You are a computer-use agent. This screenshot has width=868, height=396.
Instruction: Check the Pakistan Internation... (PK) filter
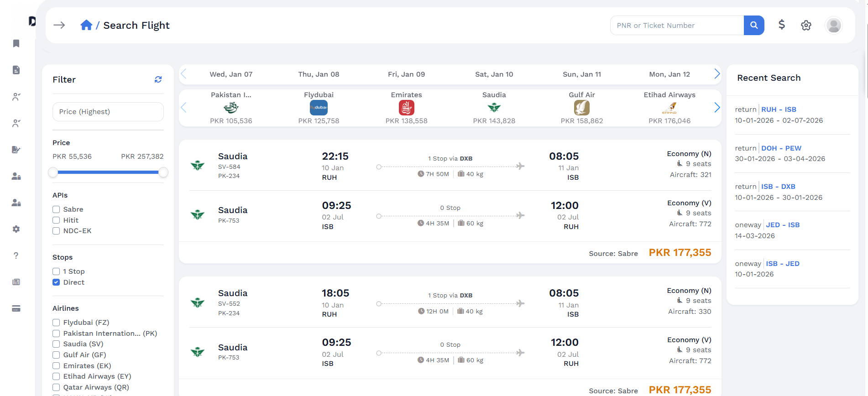click(x=56, y=333)
